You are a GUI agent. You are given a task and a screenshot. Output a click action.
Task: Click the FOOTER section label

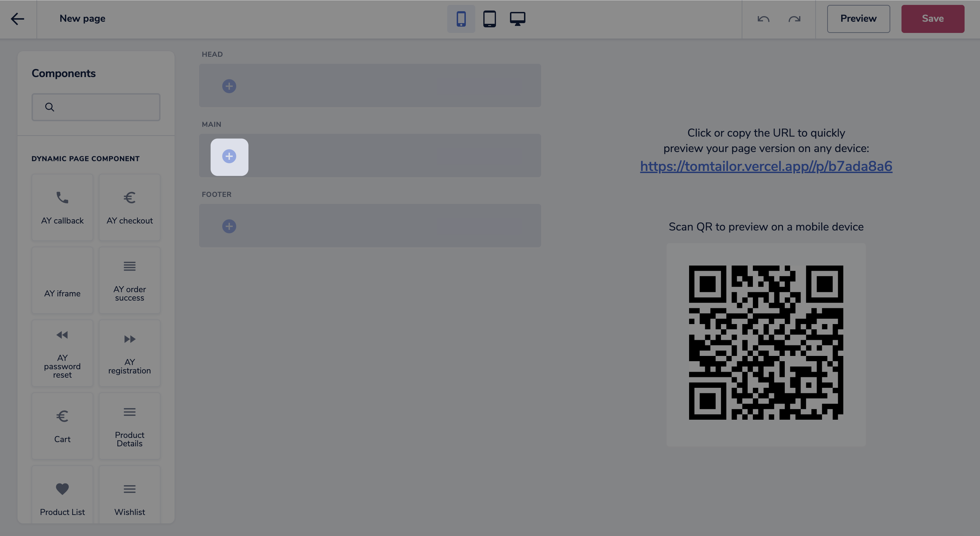(217, 194)
